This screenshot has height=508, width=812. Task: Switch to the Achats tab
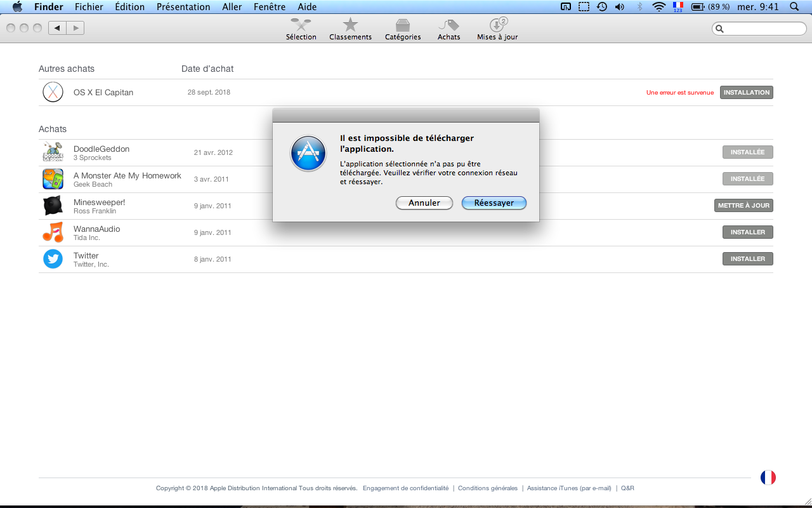[x=449, y=29]
